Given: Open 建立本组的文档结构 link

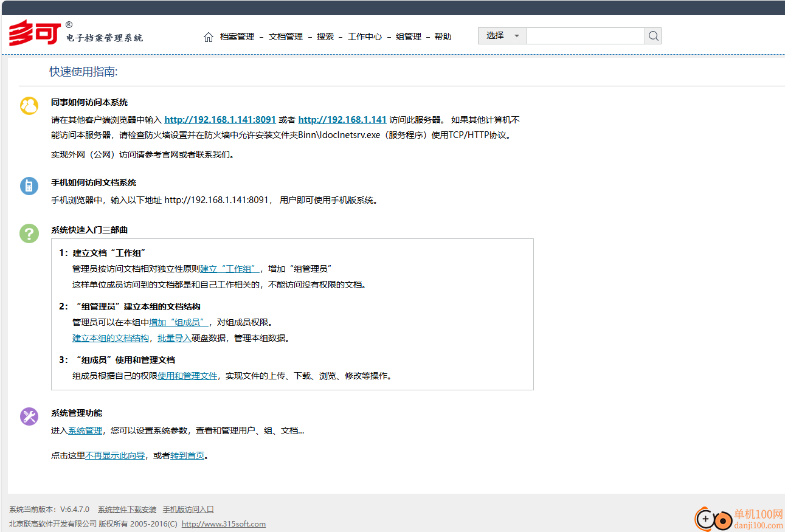Looking at the screenshot, I should (111, 338).
